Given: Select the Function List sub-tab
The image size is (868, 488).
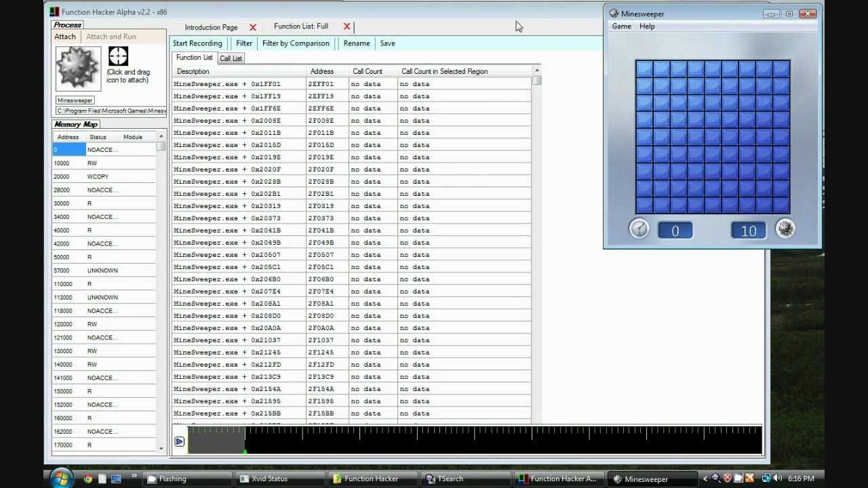Looking at the screenshot, I should click(x=195, y=58).
